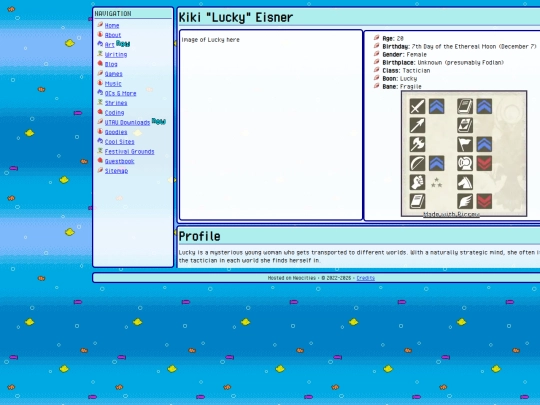Click the bullet icon beside Festival Grounds
540x405 pixels.
coord(100,150)
